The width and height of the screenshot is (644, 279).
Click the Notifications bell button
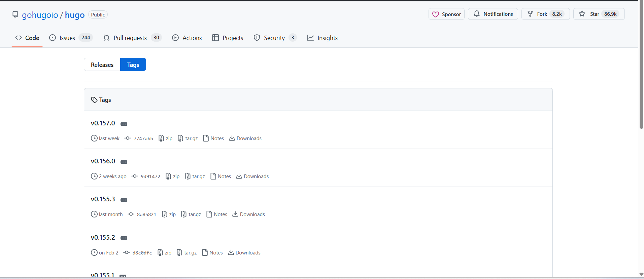click(493, 14)
